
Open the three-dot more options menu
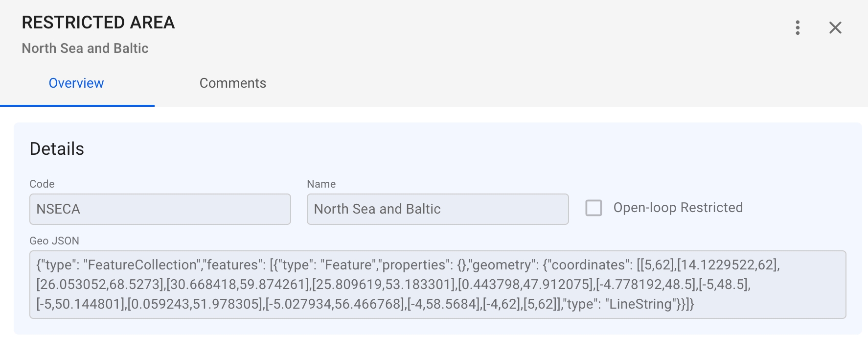pos(798,28)
